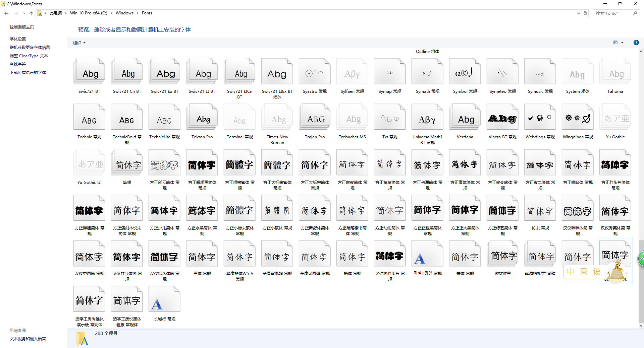Select the 黑体 font icon
The width and height of the screenshot is (644, 348).
202,254
